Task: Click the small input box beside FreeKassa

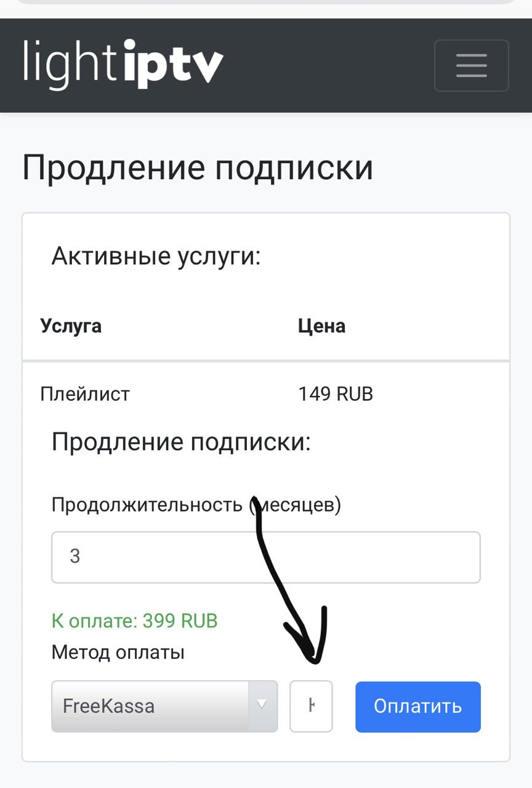Action: (311, 706)
